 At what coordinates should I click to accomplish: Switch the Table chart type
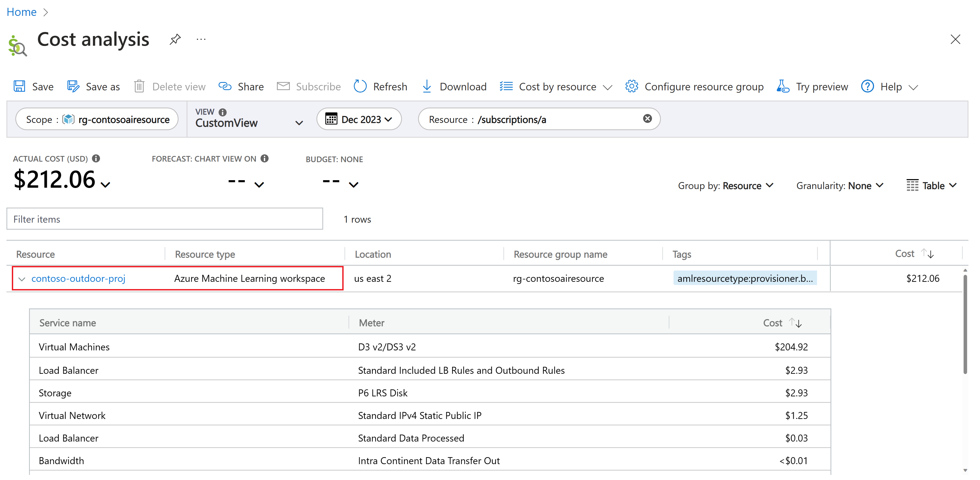[x=931, y=185]
